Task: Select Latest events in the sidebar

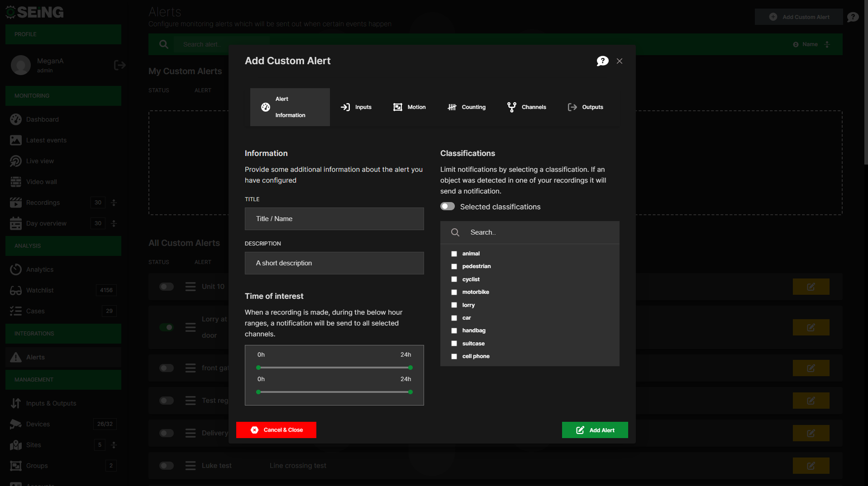Action: point(46,140)
